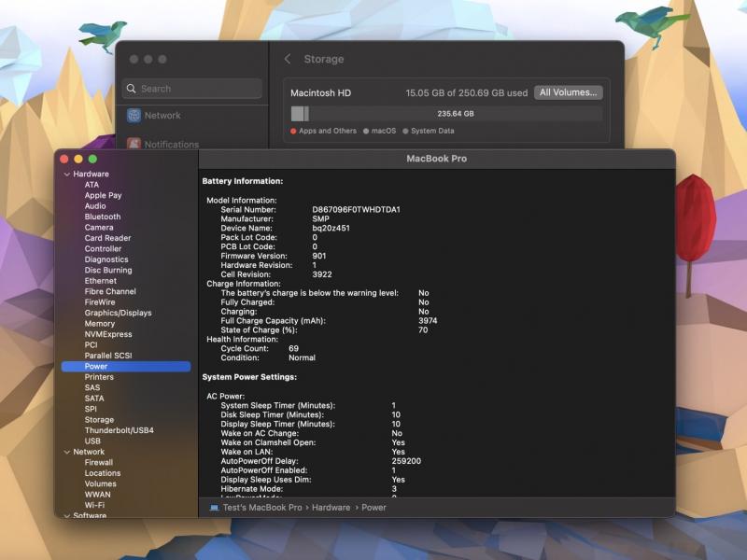The image size is (747, 560).
Task: Click the search magnifier icon
Action: pyautogui.click(x=132, y=89)
